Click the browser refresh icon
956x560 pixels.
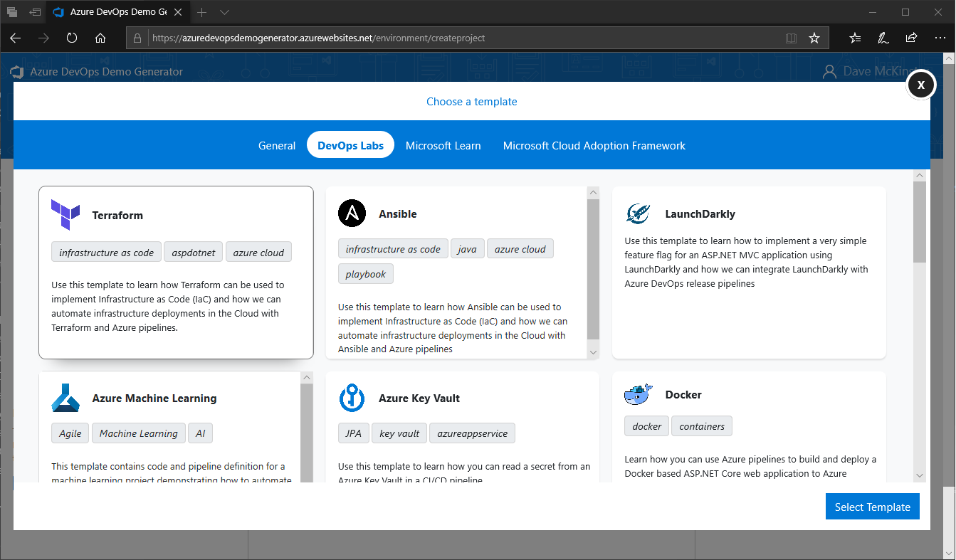71,38
